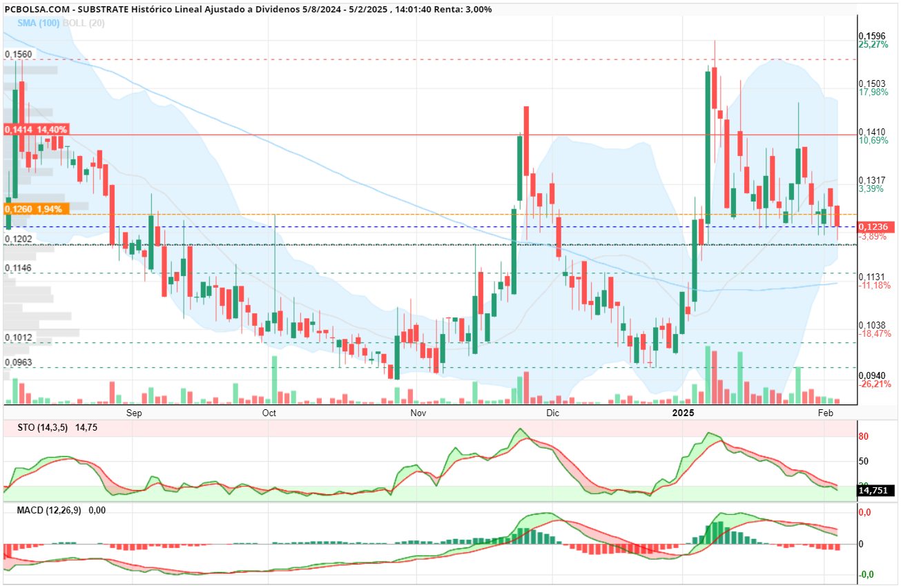
Task: Click the Oct date axis label
Action: (x=269, y=413)
